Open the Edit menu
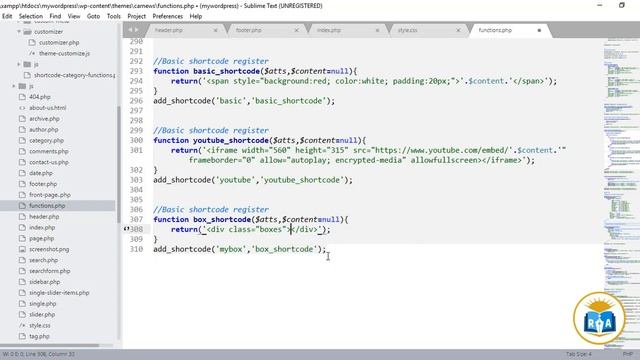 click(x=7, y=16)
